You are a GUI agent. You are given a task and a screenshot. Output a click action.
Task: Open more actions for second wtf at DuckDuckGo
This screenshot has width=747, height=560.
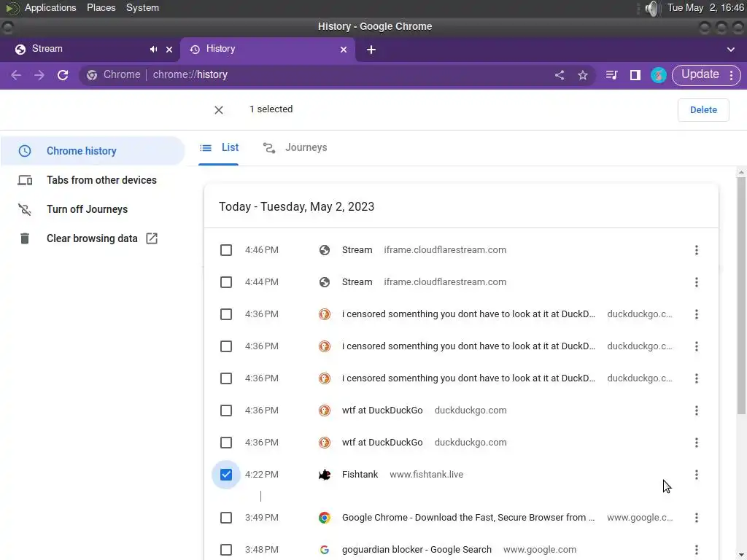(x=697, y=443)
